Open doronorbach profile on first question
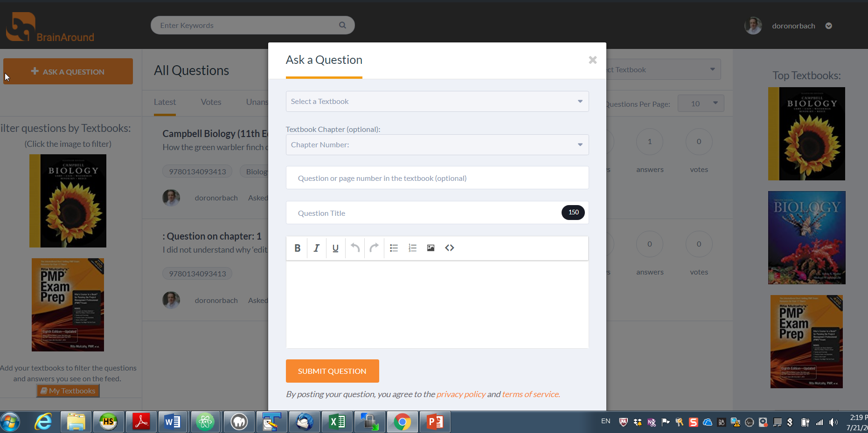Viewport: 868px width, 433px height. (216, 198)
